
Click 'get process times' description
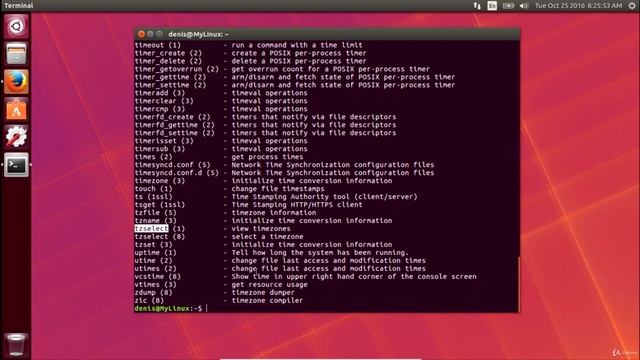click(267, 157)
